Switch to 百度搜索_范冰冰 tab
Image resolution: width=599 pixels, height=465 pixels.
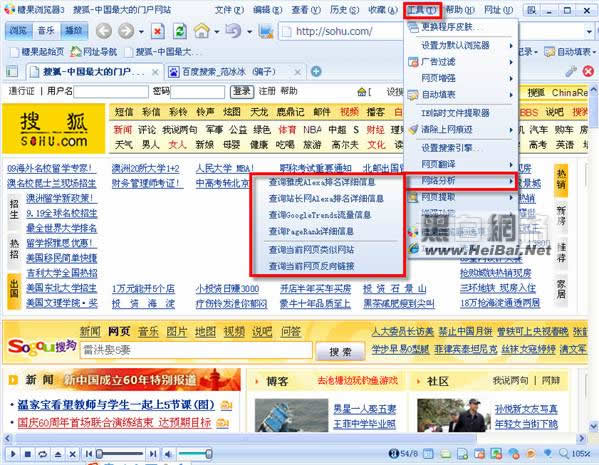tap(229, 72)
